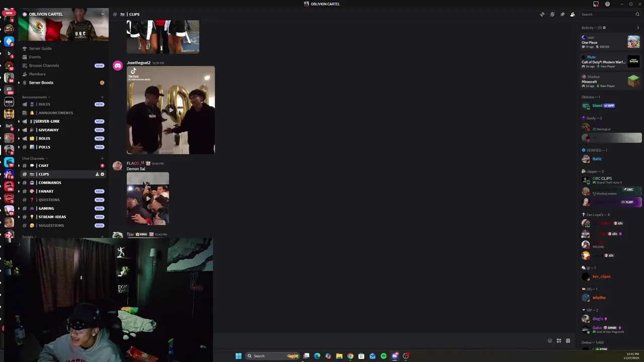644x362 pixels.
Task: Open FLACO's username profile
Action: [x=132, y=163]
